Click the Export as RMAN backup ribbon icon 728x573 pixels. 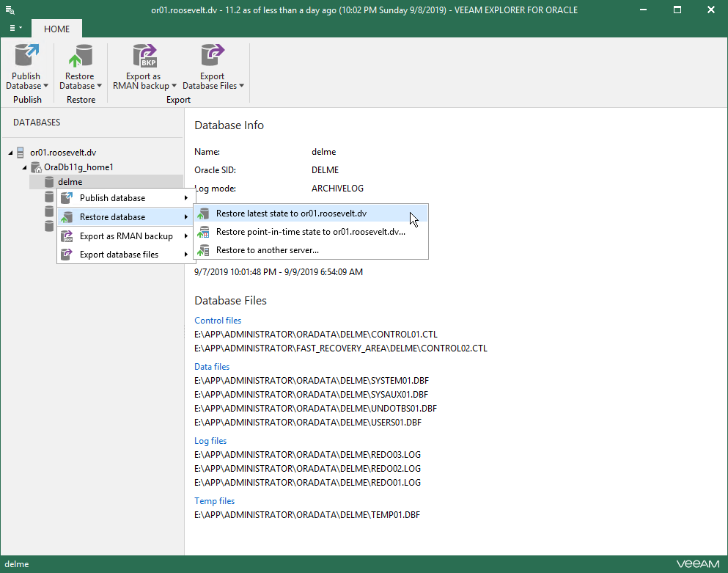click(144, 56)
